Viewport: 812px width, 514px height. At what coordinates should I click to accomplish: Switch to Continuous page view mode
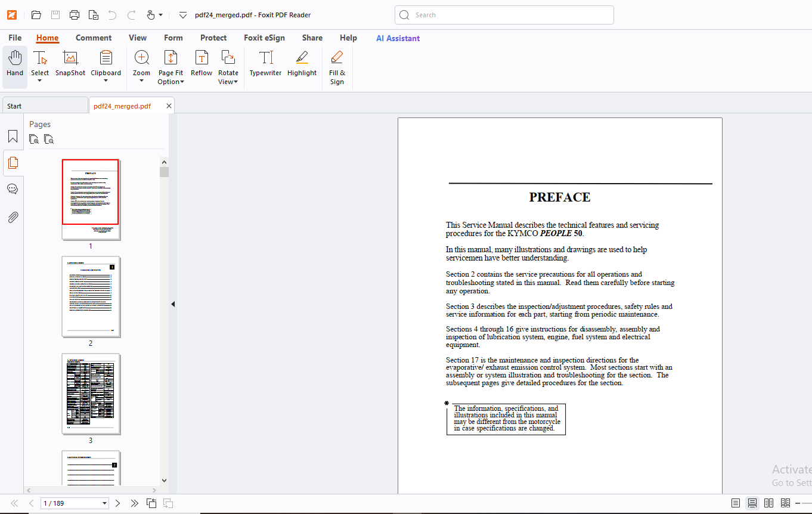coord(752,503)
